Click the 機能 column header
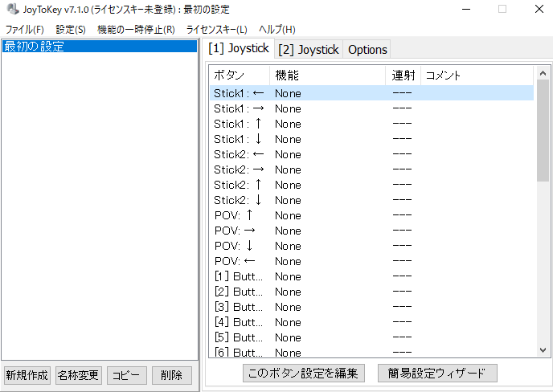553x392 pixels. tap(328, 75)
